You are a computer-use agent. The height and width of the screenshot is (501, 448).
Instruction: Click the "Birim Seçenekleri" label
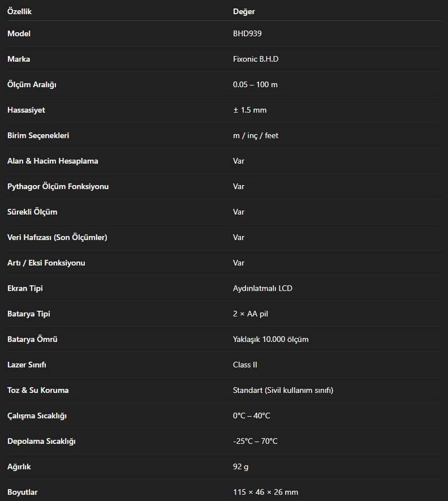(x=38, y=135)
